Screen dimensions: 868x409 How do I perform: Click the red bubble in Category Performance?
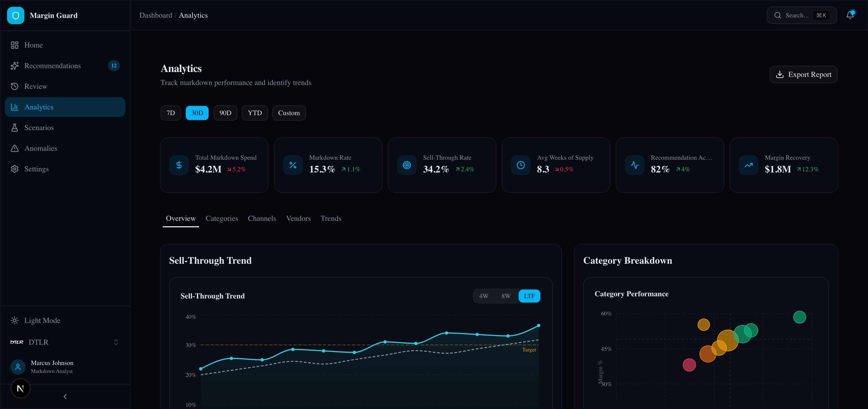[689, 365]
